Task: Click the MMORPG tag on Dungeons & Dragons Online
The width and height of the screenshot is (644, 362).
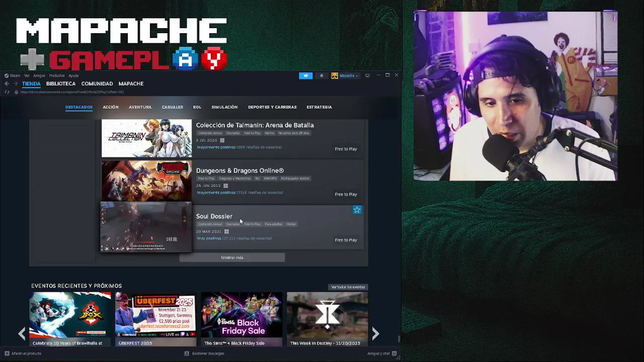Action: click(x=270, y=178)
